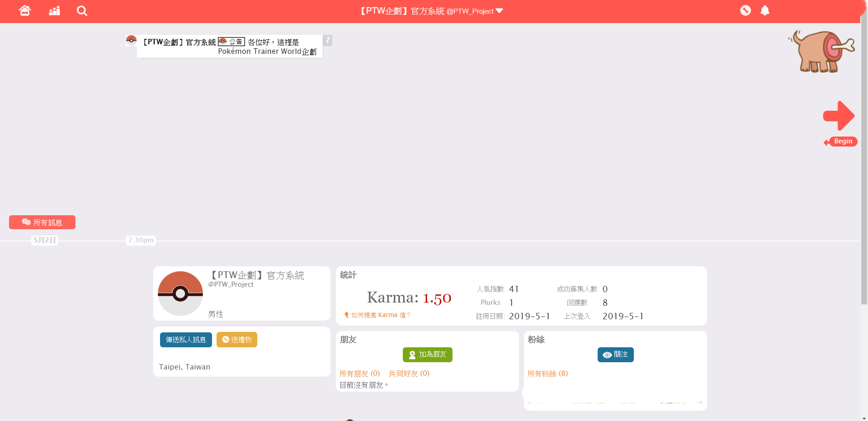The width and height of the screenshot is (868, 421).
Task: Open the Plurk coin icon in header
Action: [745, 10]
